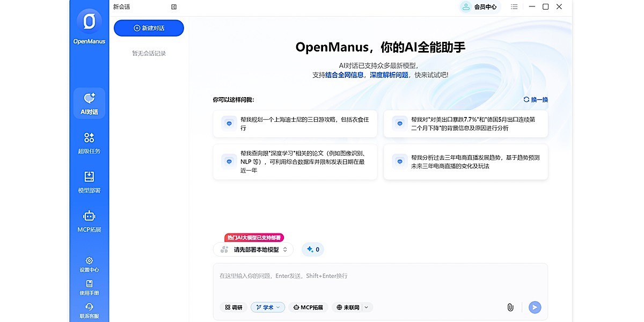Viewport: 644px width, 322px height.
Task: Open the 请先部署本地模型 model selector
Action: pyautogui.click(x=254, y=249)
